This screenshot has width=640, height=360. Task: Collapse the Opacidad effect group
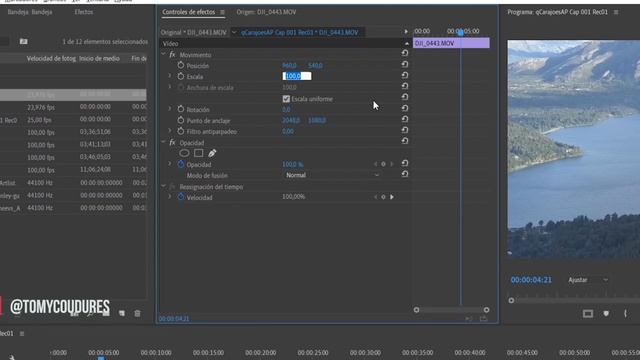click(x=164, y=142)
